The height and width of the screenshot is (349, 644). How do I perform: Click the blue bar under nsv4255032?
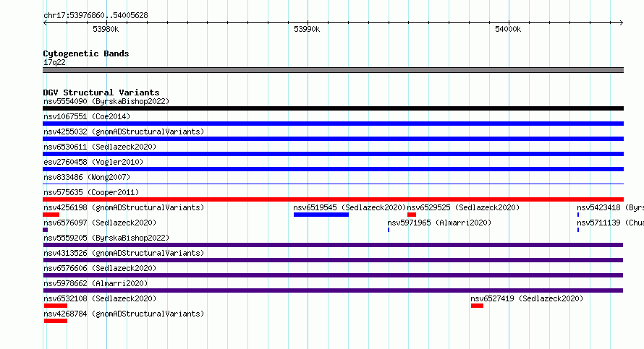pos(333,139)
